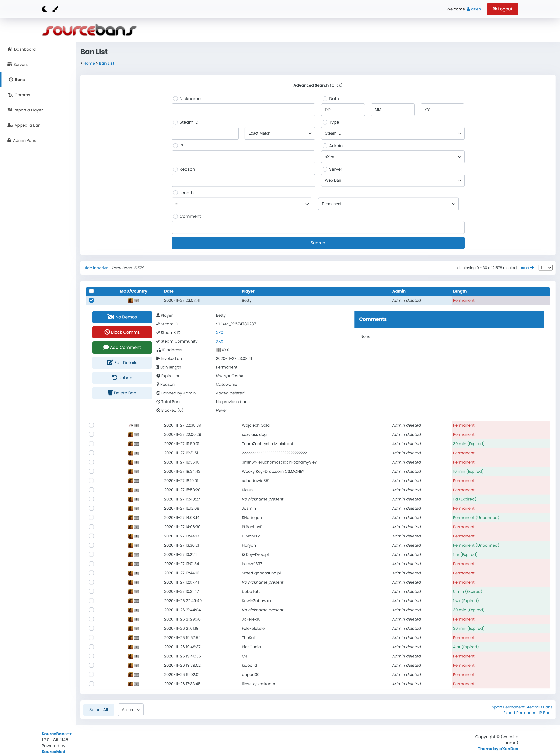This screenshot has width=560, height=754.
Task: Go to Comms in sidebar
Action: click(22, 95)
